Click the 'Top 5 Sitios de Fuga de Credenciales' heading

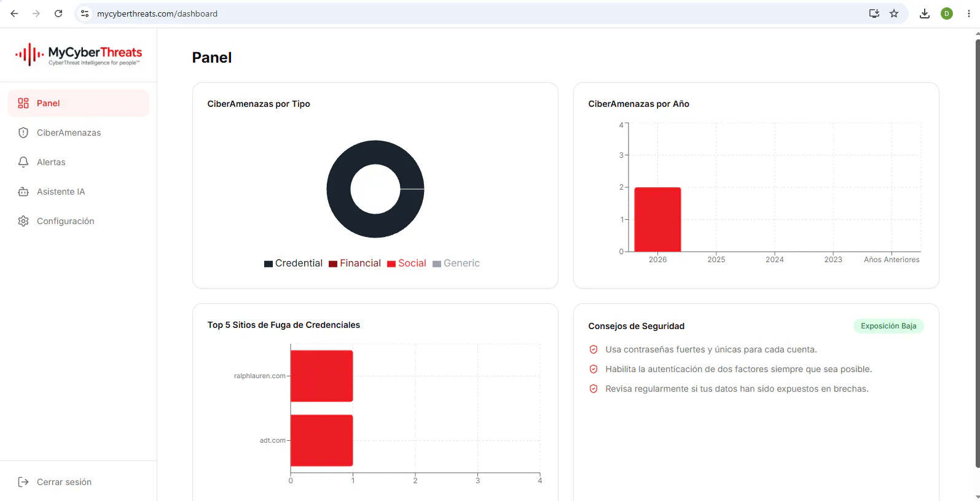tap(284, 325)
